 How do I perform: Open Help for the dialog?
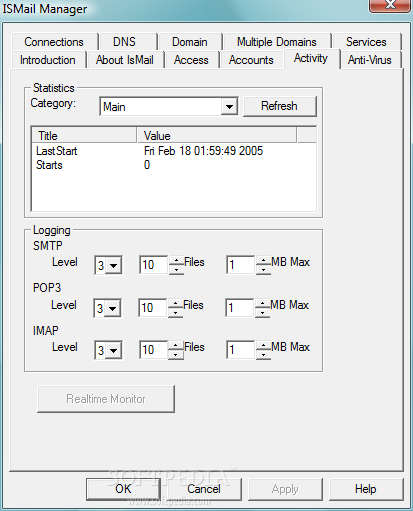(x=366, y=489)
